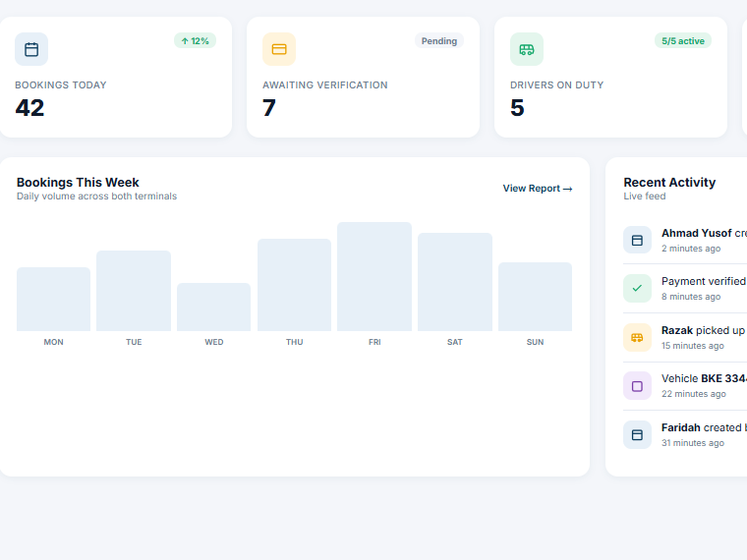This screenshot has height=560, width=747.
Task: Select the Saturday bar in the chart
Action: (455, 282)
